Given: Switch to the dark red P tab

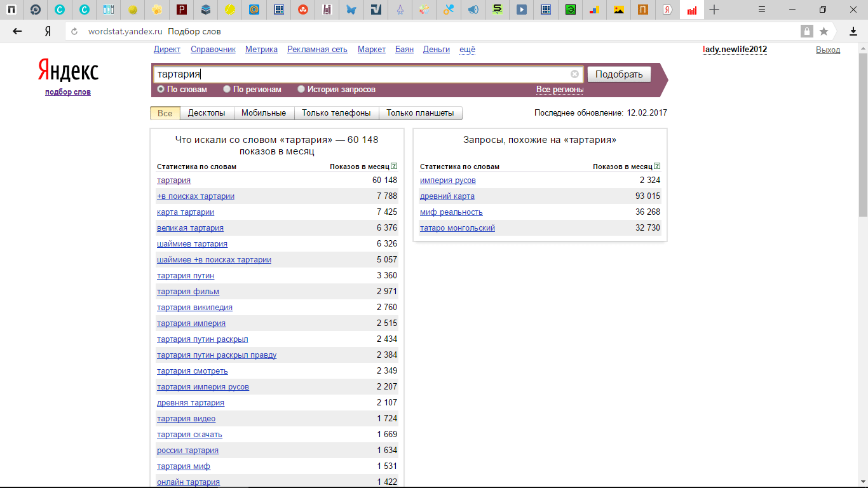Looking at the screenshot, I should point(182,10).
